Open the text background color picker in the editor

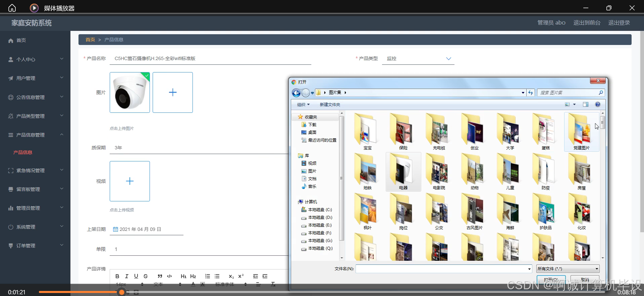click(x=203, y=284)
